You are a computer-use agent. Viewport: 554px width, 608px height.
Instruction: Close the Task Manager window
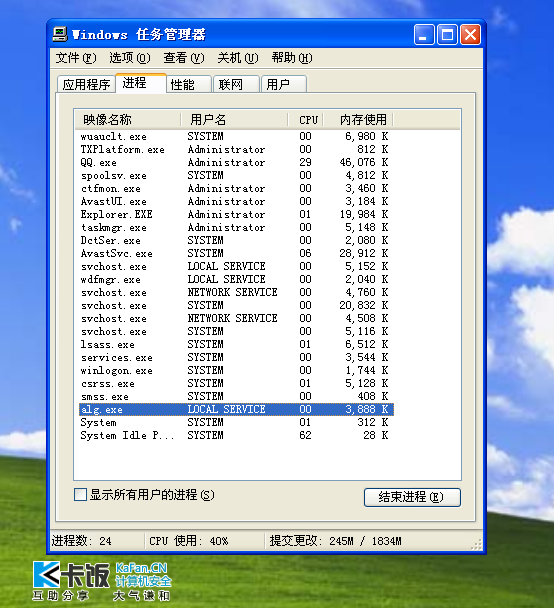point(471,35)
